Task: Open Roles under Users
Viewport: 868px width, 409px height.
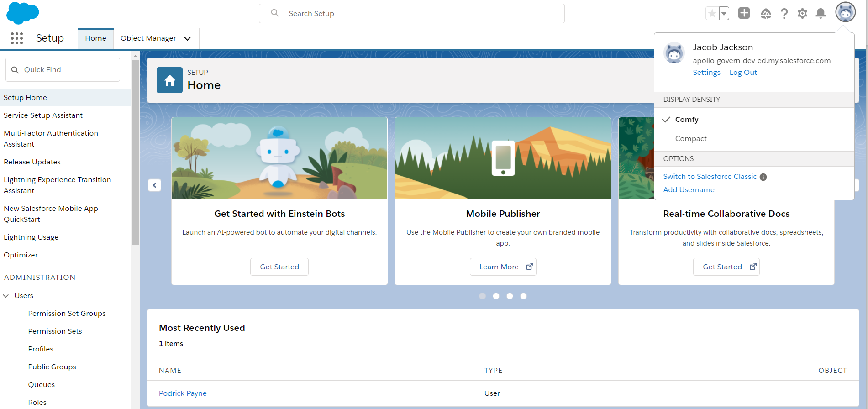Action: 37,403
